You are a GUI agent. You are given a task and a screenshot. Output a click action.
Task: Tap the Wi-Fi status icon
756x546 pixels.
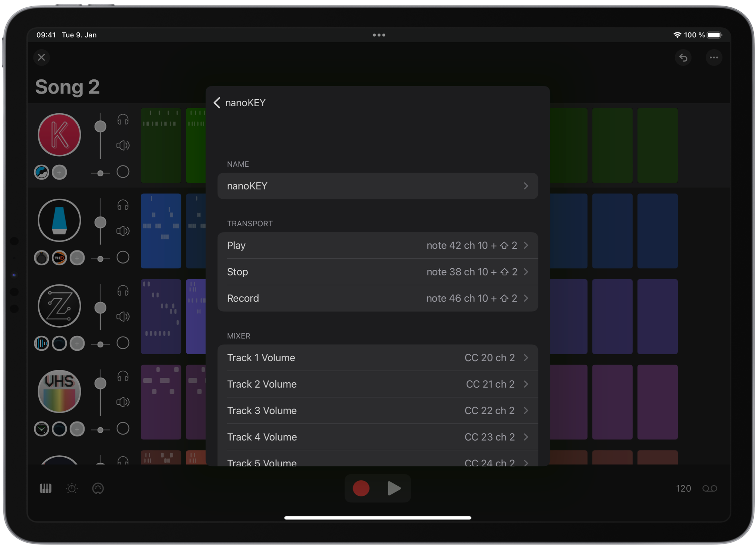click(677, 35)
